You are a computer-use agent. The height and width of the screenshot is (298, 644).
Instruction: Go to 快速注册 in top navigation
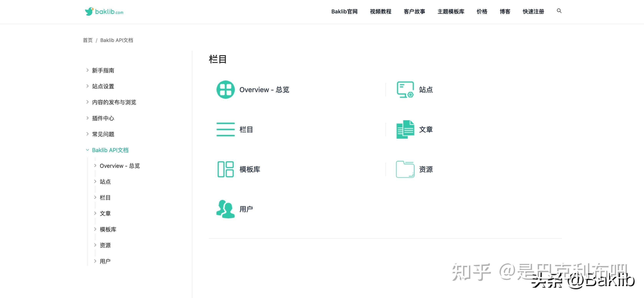tap(533, 11)
